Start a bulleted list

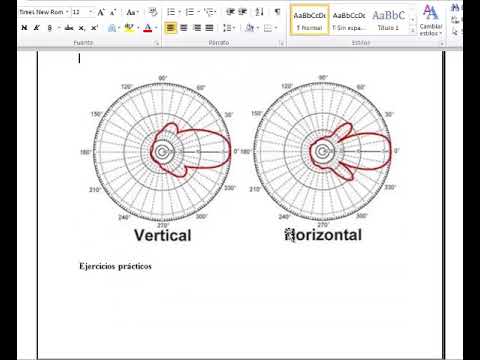tap(171, 12)
